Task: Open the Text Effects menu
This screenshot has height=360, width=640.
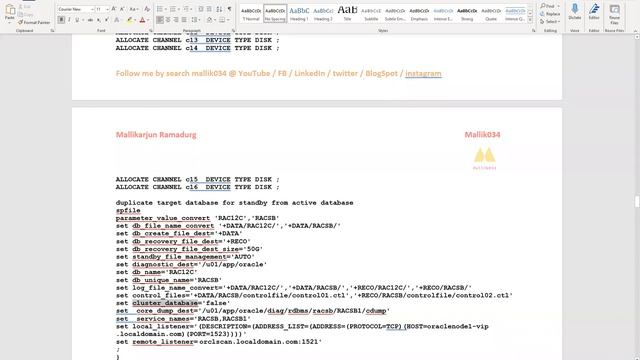Action: click(117, 20)
